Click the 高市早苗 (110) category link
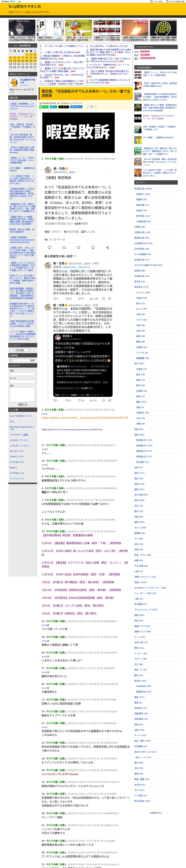 [143, 216]
